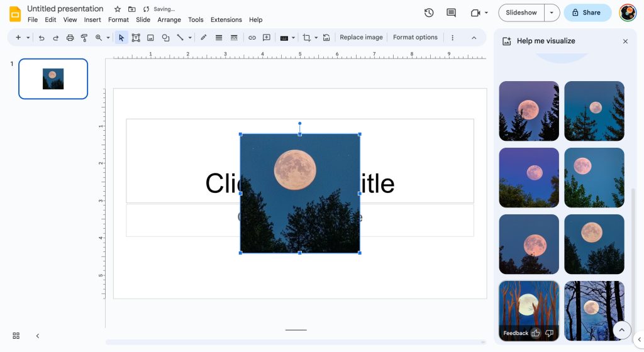Screen dimensions: 644x352
Task: Select the painted orange-trees moon image
Action: [528, 302]
